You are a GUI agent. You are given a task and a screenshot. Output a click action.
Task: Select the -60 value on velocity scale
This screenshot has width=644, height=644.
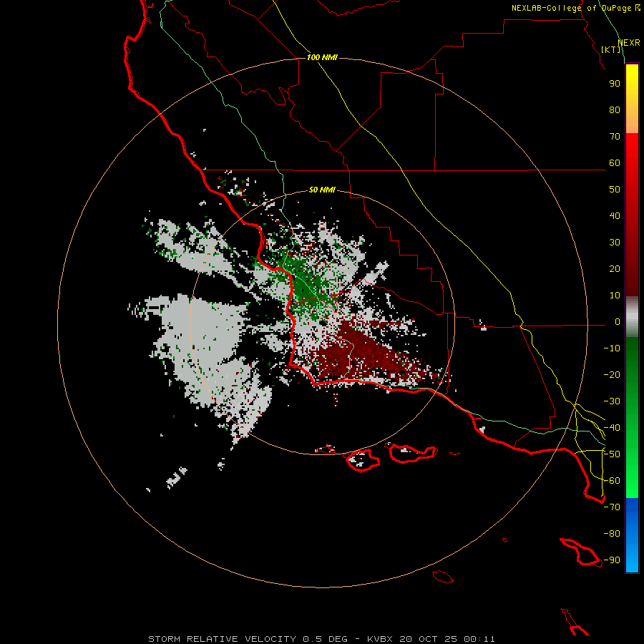[x=612, y=481]
